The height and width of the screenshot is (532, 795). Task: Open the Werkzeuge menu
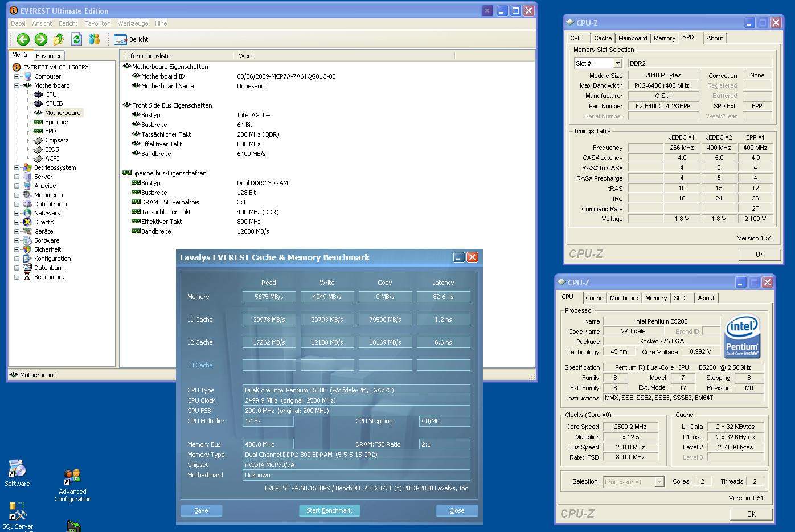(133, 23)
